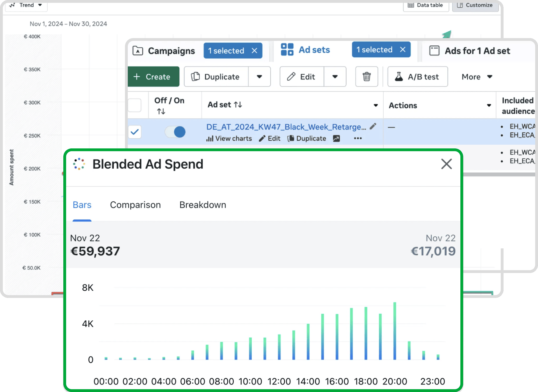This screenshot has width=538, height=392.
Task: Open the Campaigns tab
Action: tap(171, 51)
